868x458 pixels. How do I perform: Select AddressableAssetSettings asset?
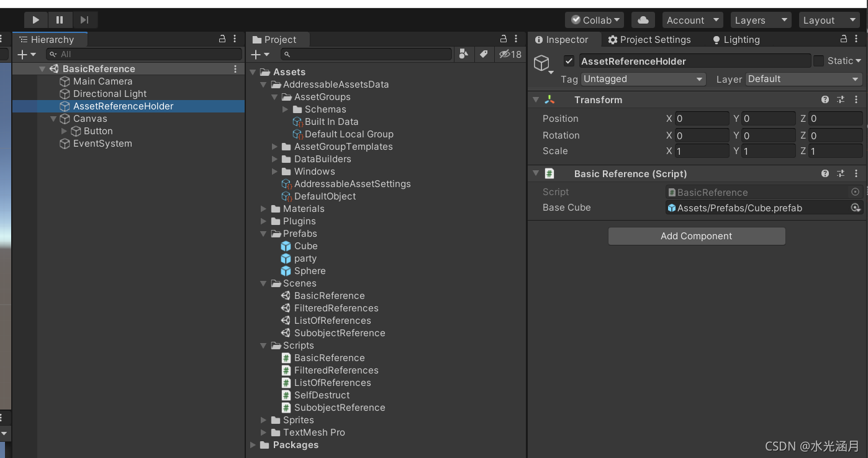point(352,184)
